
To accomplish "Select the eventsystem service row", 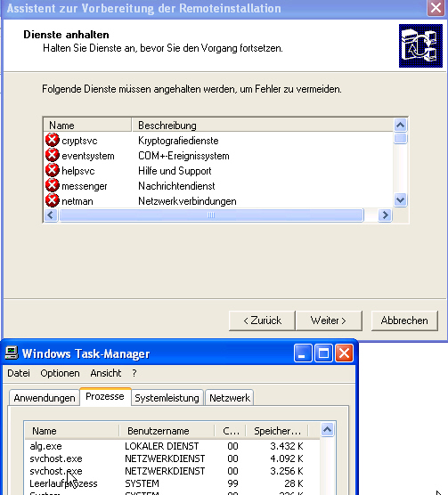I will pos(218,156).
